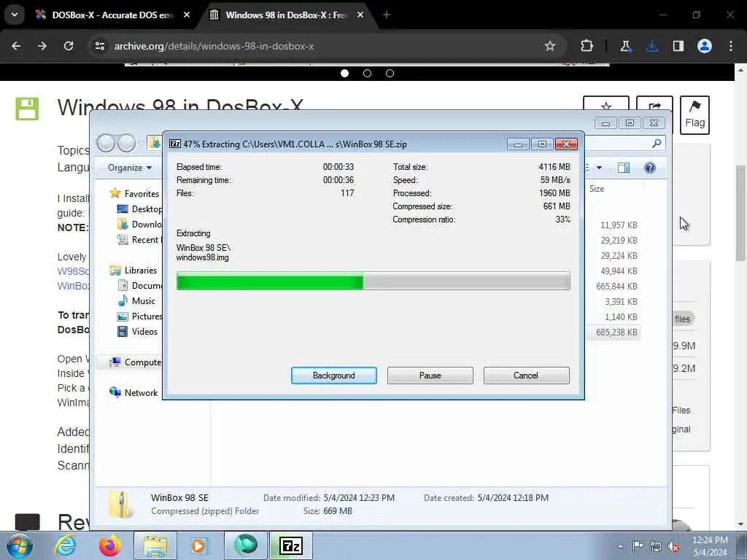This screenshot has width=747, height=560.
Task: Open Windows Media Player taskbar icon
Action: 199,545
